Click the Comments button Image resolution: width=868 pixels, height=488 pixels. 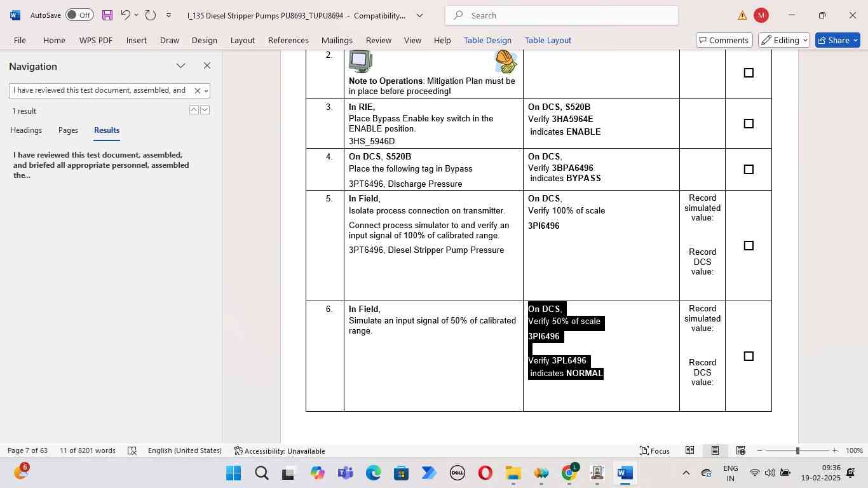(724, 40)
